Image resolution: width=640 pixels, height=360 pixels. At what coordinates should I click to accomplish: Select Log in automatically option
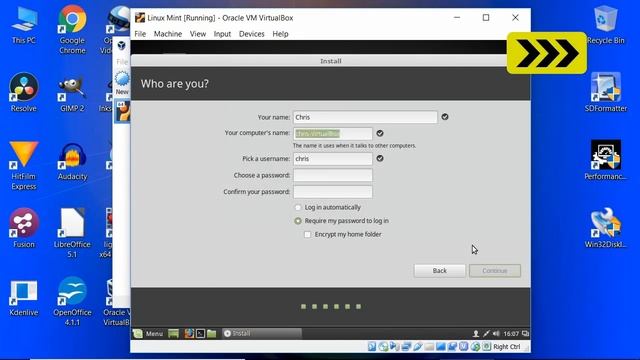click(298, 207)
